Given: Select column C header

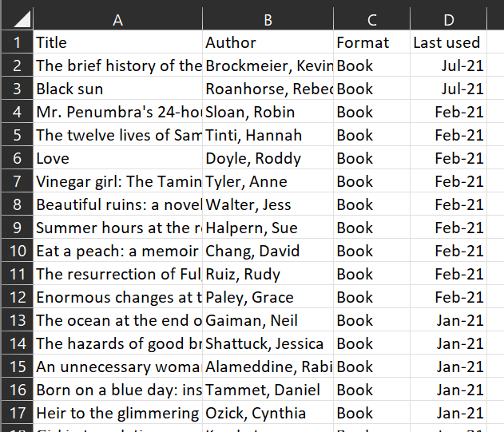Looking at the screenshot, I should pyautogui.click(x=372, y=19).
